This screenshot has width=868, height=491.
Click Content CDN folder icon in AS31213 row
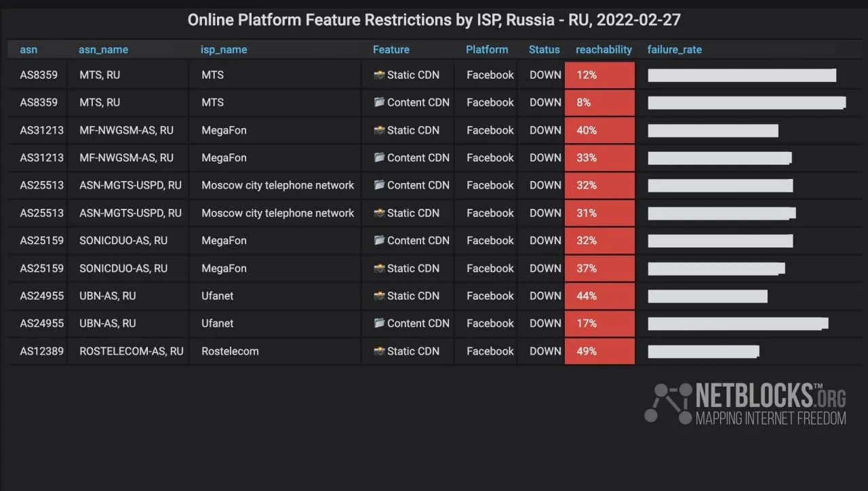pyautogui.click(x=379, y=158)
